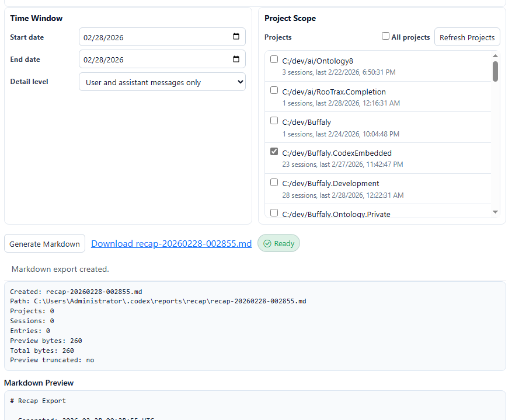Tick the C:/dev/Buffaly project checkbox
512x420 pixels.
(x=274, y=121)
